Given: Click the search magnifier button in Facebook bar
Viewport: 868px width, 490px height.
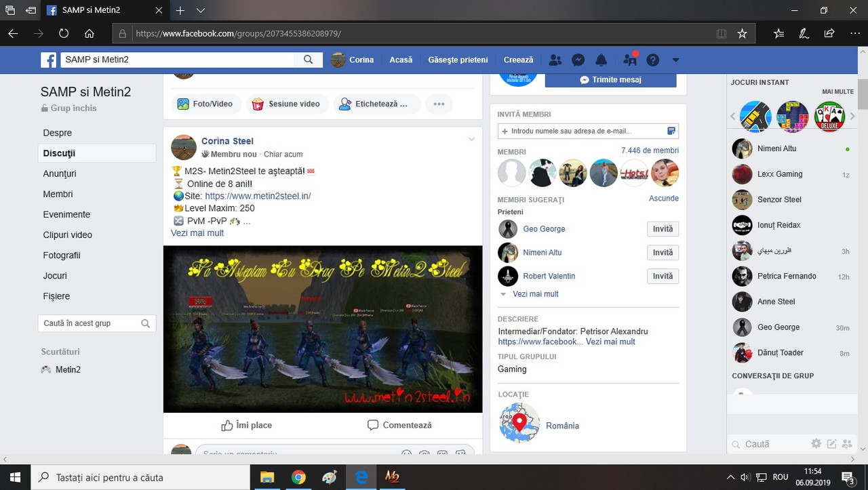Looking at the screenshot, I should [x=308, y=60].
